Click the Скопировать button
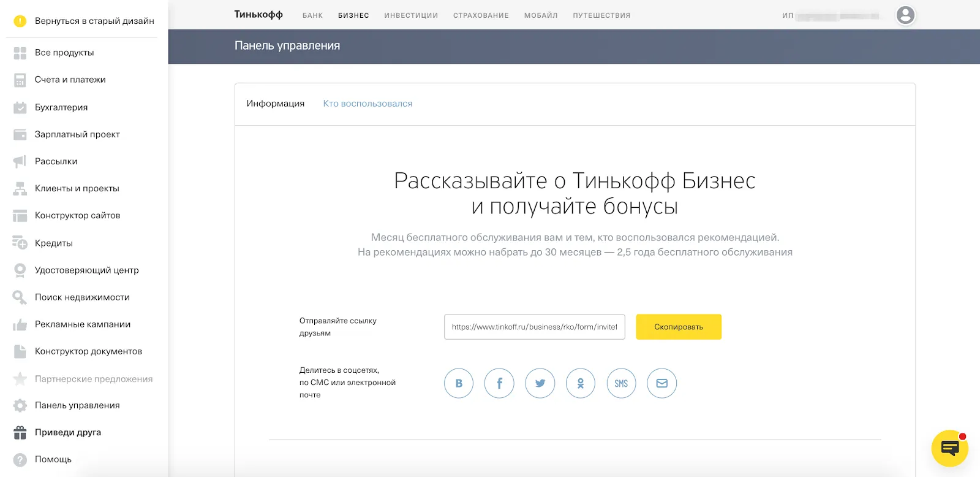The width and height of the screenshot is (980, 477). pos(678,327)
